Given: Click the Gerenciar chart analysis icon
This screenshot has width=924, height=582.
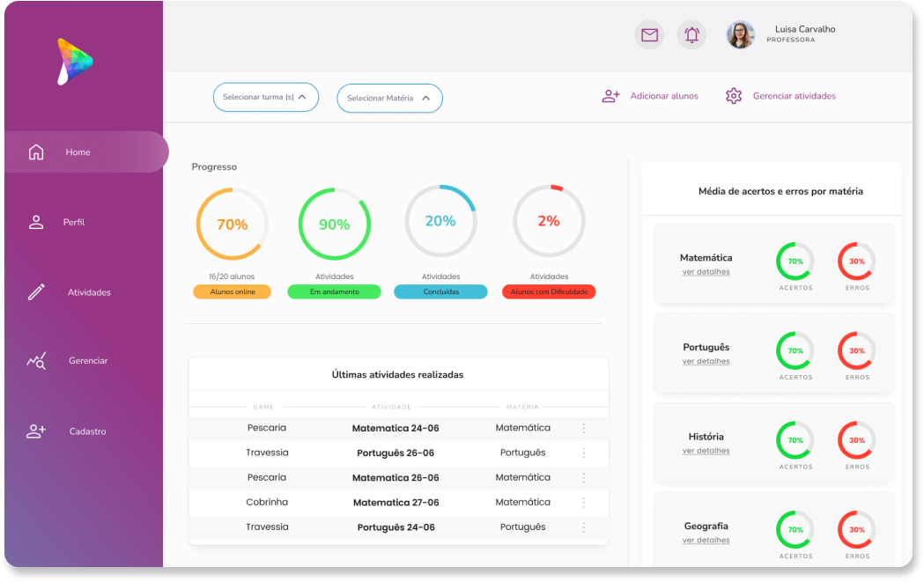Looking at the screenshot, I should coord(36,361).
